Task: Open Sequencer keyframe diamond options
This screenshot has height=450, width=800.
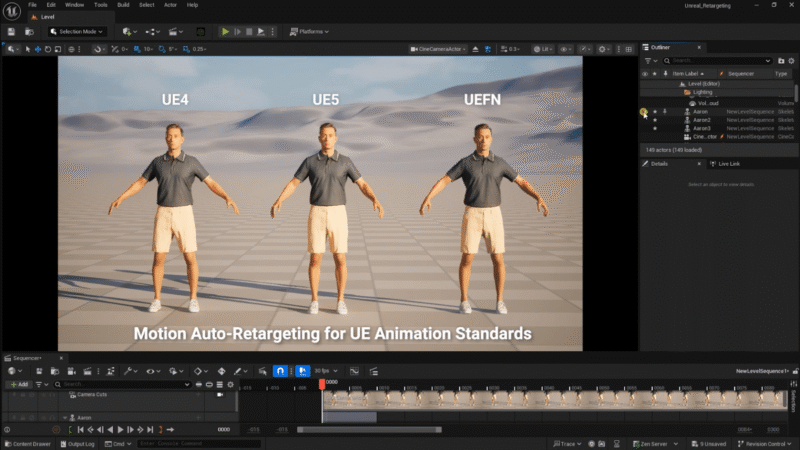Action: 199,371
